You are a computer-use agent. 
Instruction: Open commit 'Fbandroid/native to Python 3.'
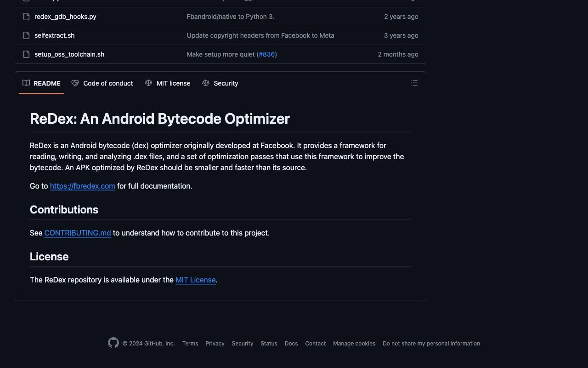coord(230,17)
